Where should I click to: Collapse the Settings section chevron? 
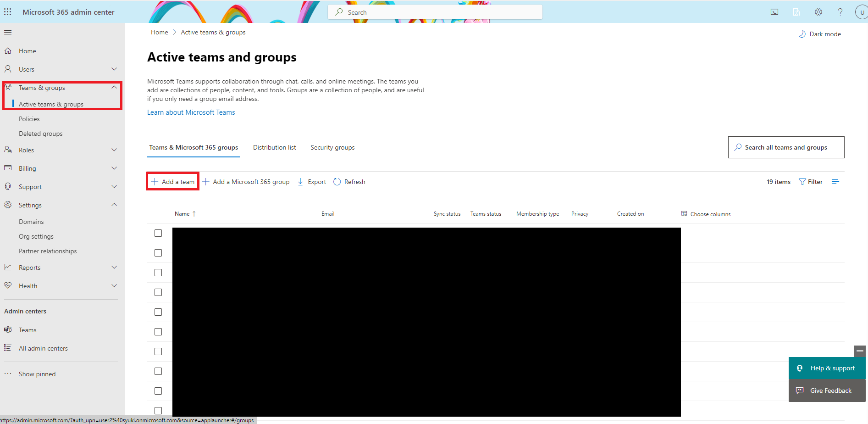coord(114,205)
